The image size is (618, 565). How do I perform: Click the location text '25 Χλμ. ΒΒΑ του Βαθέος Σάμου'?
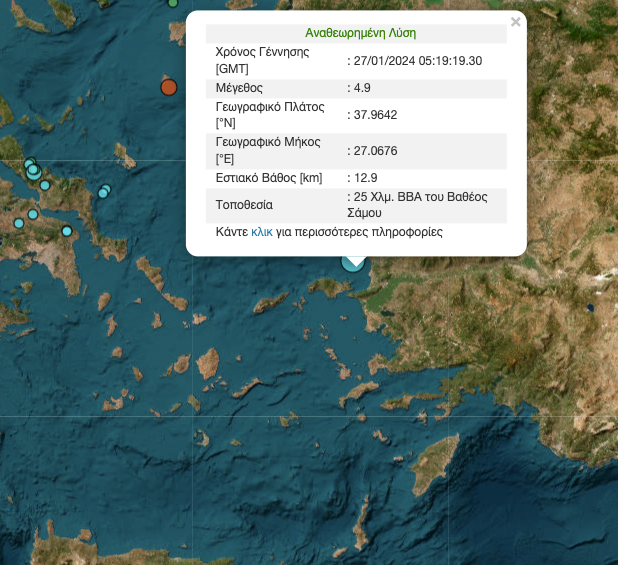pos(417,205)
